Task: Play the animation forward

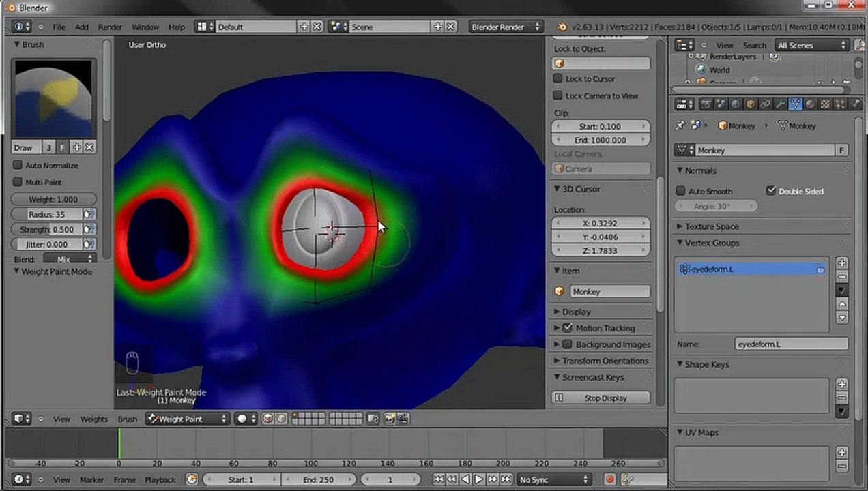Action: pos(478,479)
